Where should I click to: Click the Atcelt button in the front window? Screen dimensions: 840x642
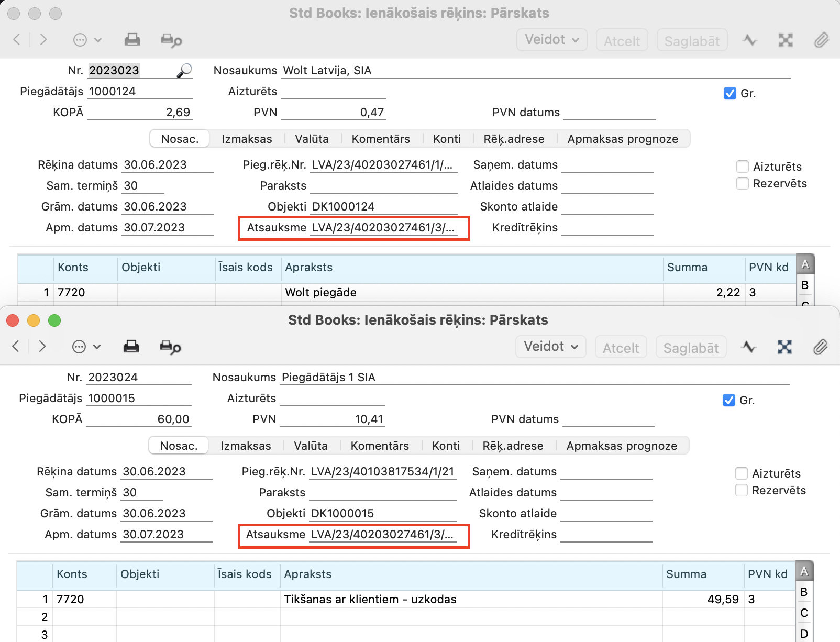(621, 348)
